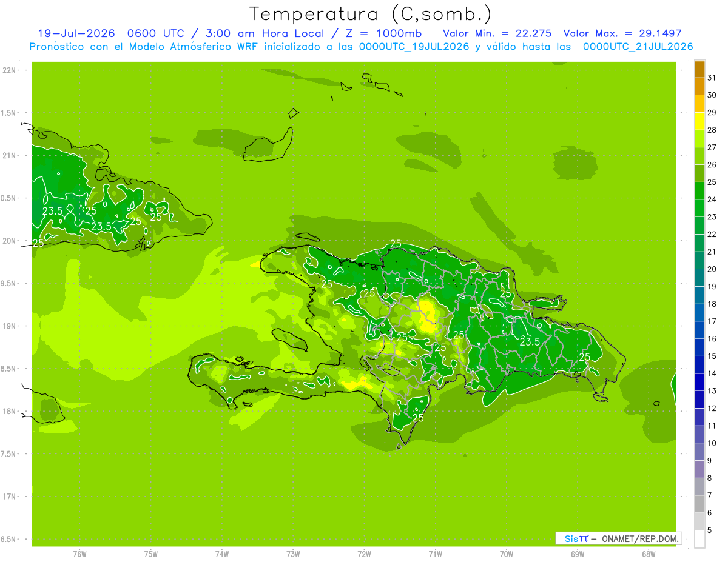
Task: Click the ONAMET/REP.DOM. credit label
Action: coord(640,538)
